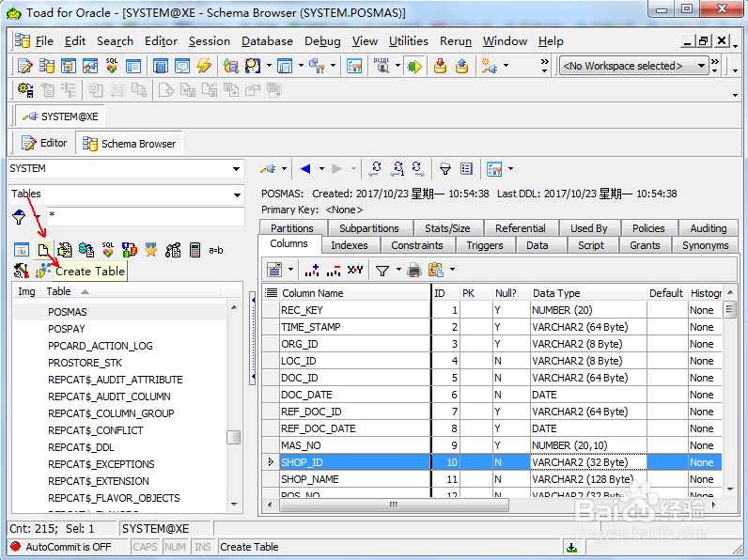Open the File menu
Viewport: 748px width, 560px height.
(44, 41)
